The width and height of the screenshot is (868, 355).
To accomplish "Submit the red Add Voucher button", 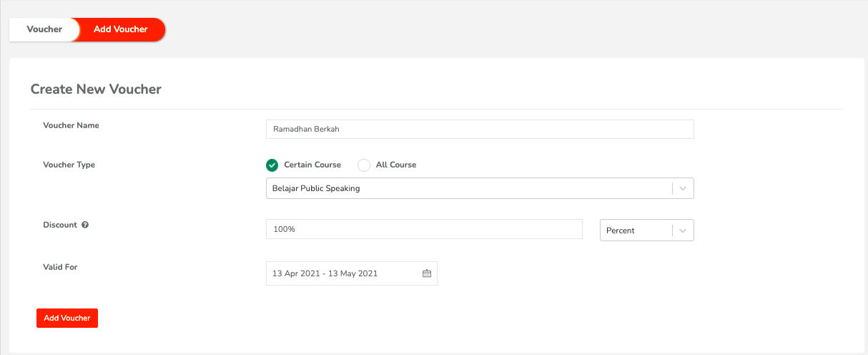I will [67, 318].
